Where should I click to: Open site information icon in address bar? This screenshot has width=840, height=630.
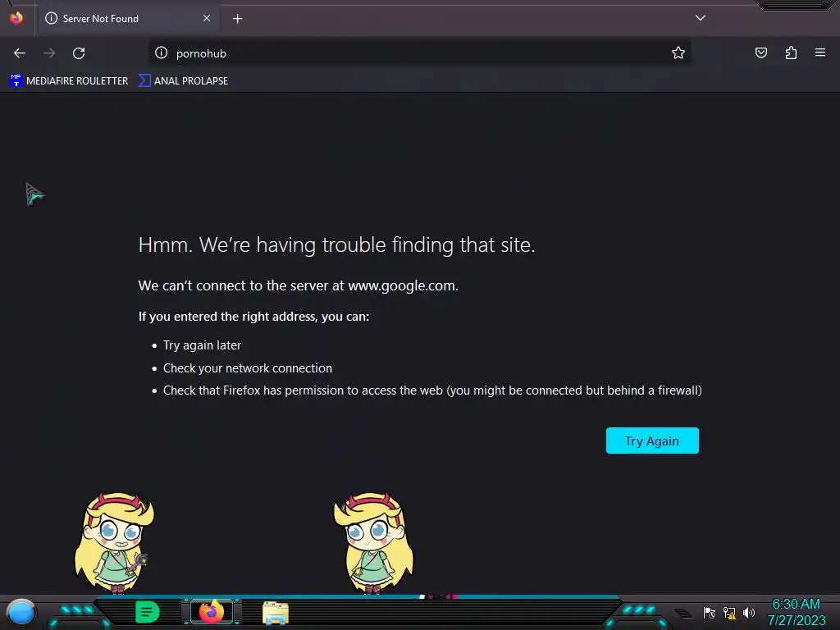pyautogui.click(x=162, y=52)
